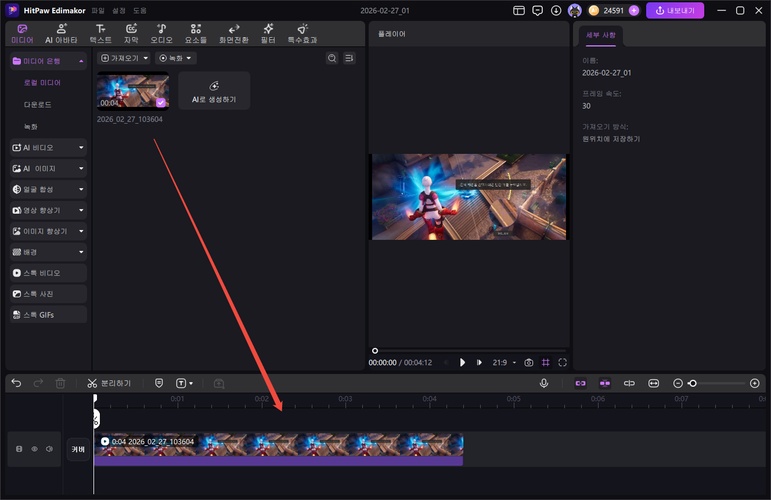Toggle the track lock icon
This screenshot has height=500, width=771.
[x=19, y=449]
